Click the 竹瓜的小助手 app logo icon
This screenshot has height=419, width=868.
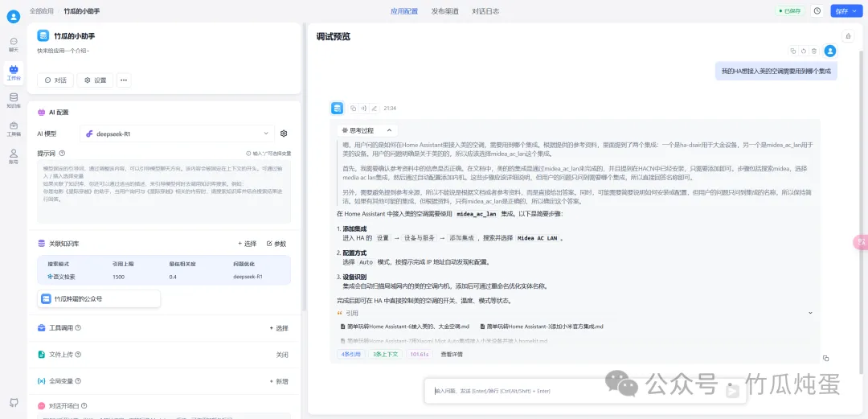[43, 35]
